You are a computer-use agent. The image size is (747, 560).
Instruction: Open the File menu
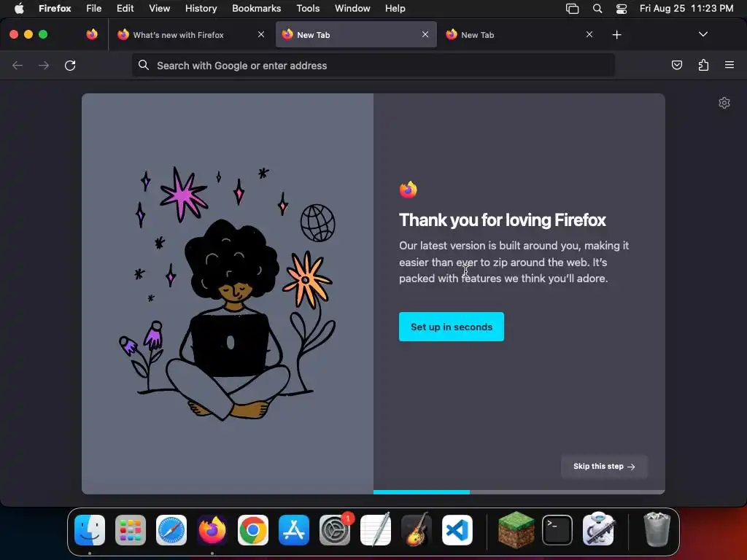(94, 8)
